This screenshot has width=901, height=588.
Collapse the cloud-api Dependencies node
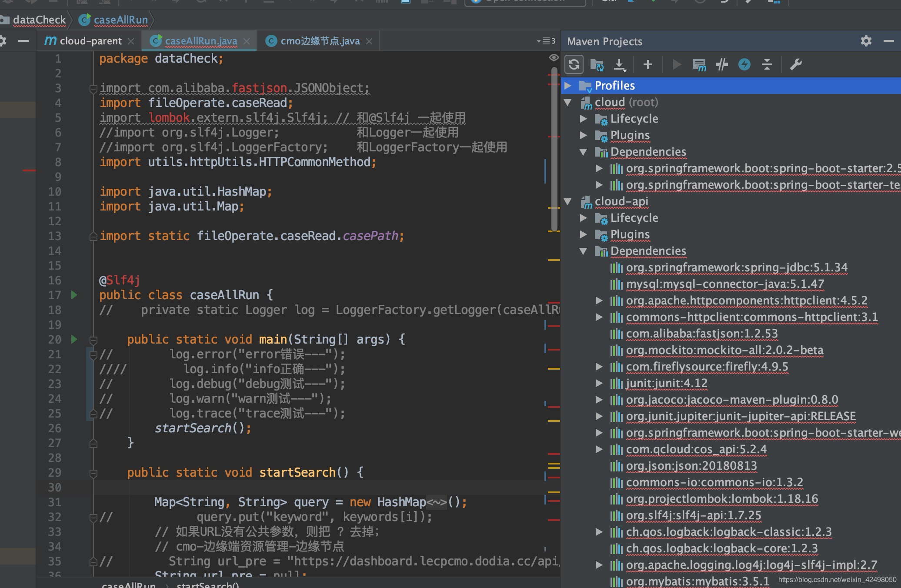(584, 251)
